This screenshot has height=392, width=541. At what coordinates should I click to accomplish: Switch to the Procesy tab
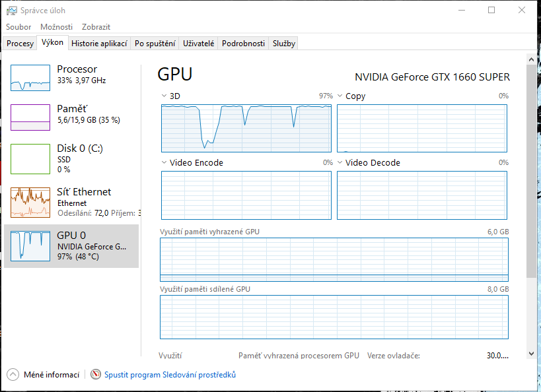pyautogui.click(x=20, y=44)
